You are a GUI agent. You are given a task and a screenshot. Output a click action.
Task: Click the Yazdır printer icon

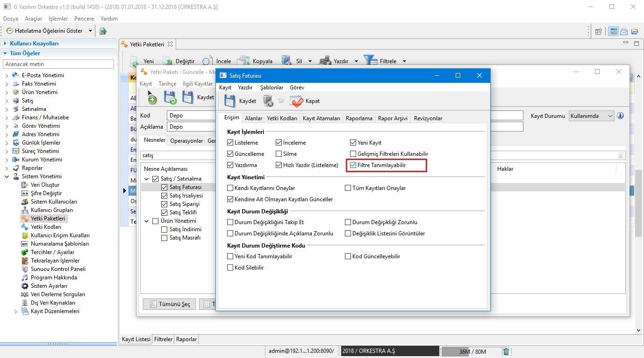[325, 61]
